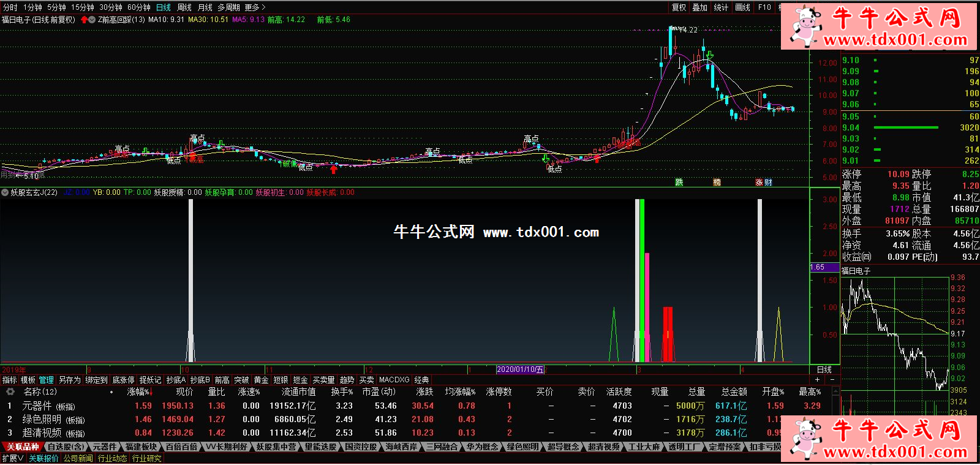The height and width of the screenshot is (465, 980).
Task: Expand the 妖股玄玄J indicator dropdown circle
Action: coord(5,192)
